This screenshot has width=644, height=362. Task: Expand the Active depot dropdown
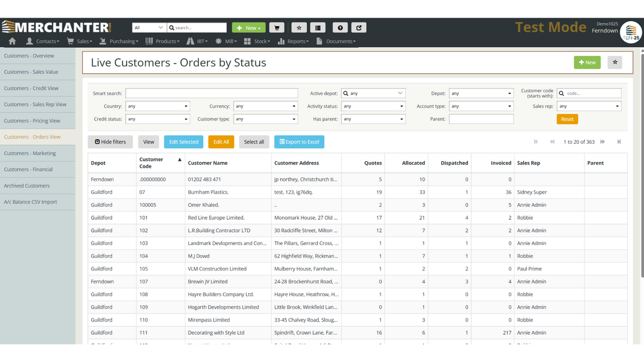coord(373,93)
